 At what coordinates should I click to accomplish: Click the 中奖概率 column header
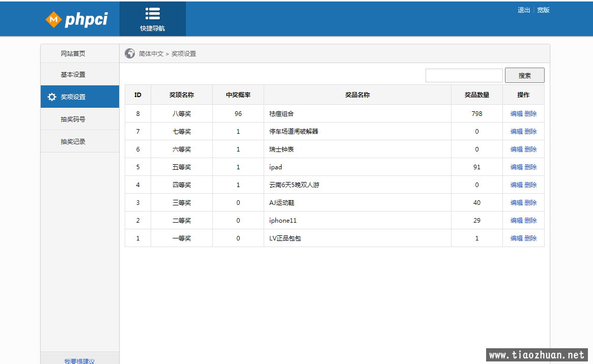click(238, 95)
